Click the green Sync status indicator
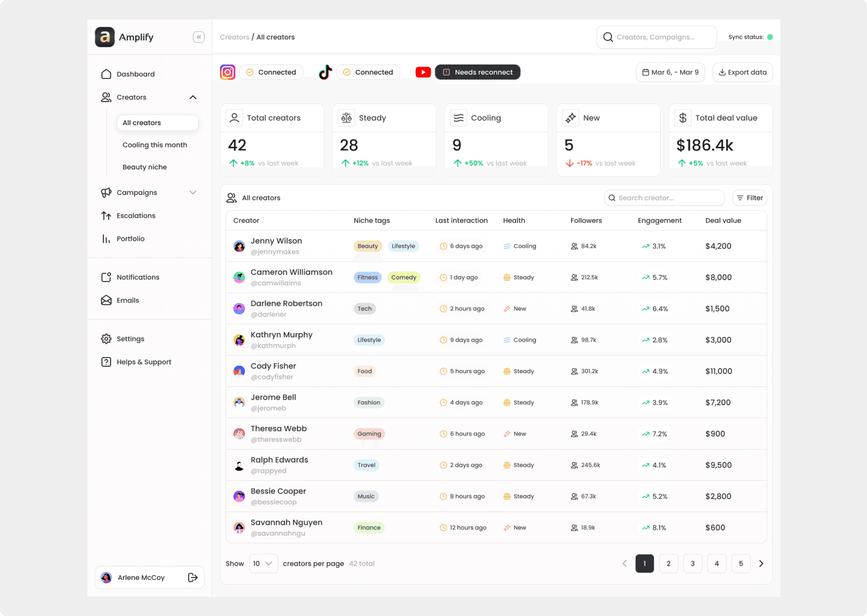 (770, 37)
